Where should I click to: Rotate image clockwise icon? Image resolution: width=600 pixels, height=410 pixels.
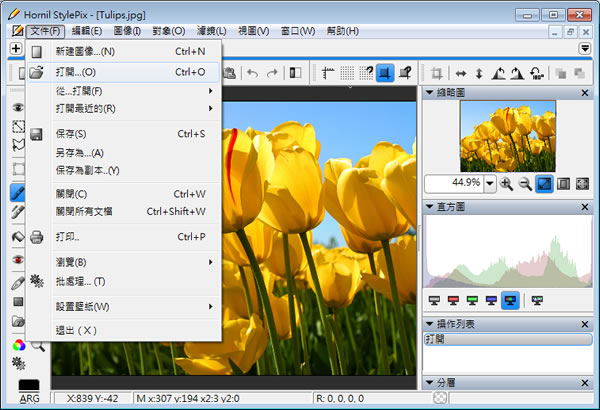517,73
